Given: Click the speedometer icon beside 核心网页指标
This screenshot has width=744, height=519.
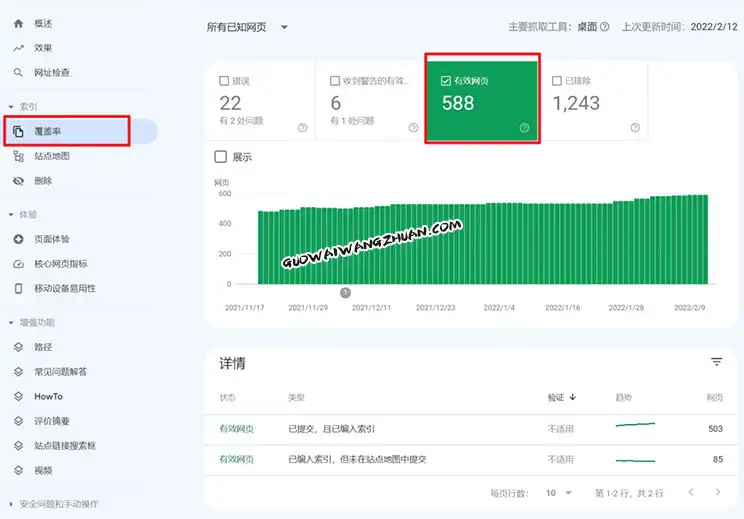Looking at the screenshot, I should (x=18, y=264).
